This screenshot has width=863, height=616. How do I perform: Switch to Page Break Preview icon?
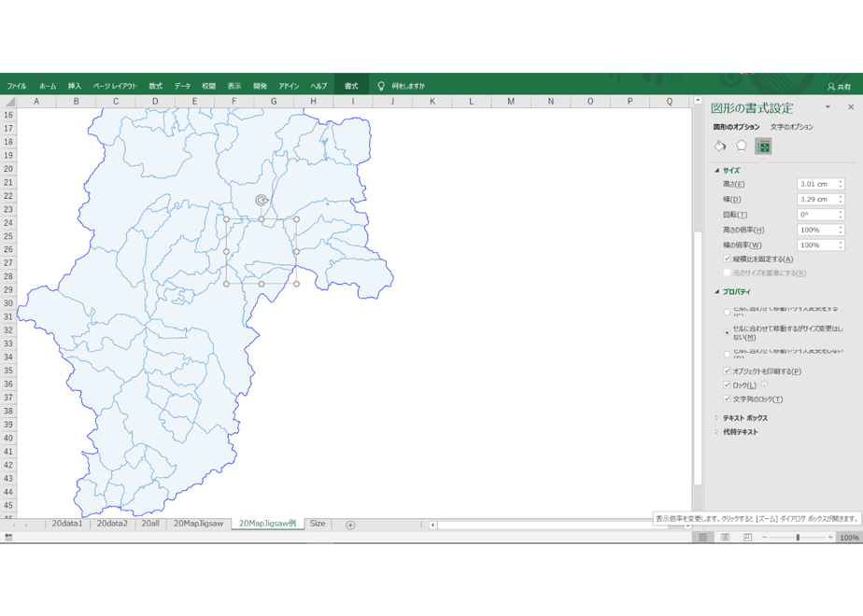pyautogui.click(x=747, y=538)
